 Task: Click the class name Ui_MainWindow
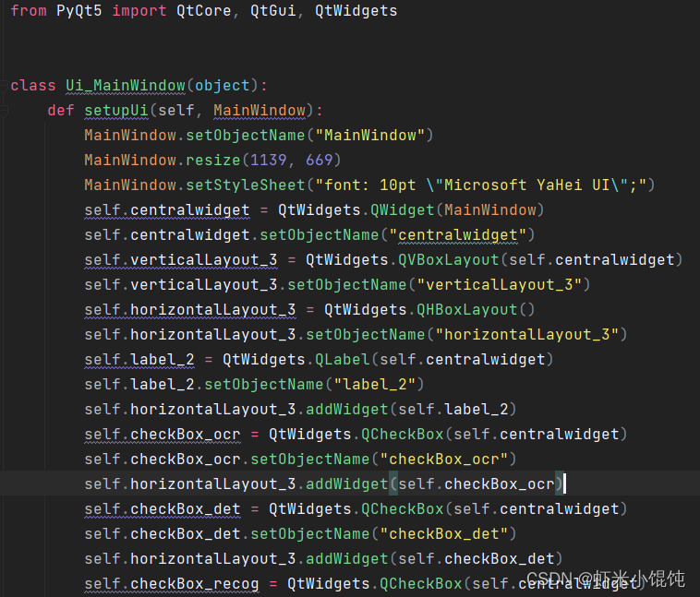click(x=126, y=85)
